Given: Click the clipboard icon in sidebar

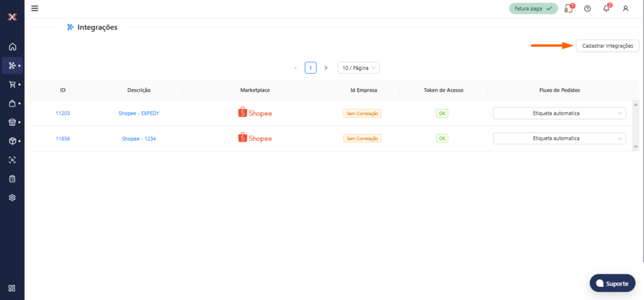Looking at the screenshot, I should pos(12,179).
